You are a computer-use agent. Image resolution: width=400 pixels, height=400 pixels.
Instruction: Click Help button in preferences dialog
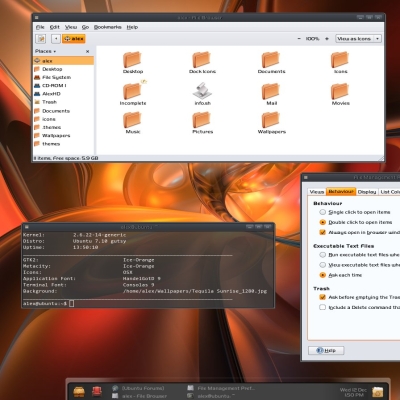pos(326,350)
